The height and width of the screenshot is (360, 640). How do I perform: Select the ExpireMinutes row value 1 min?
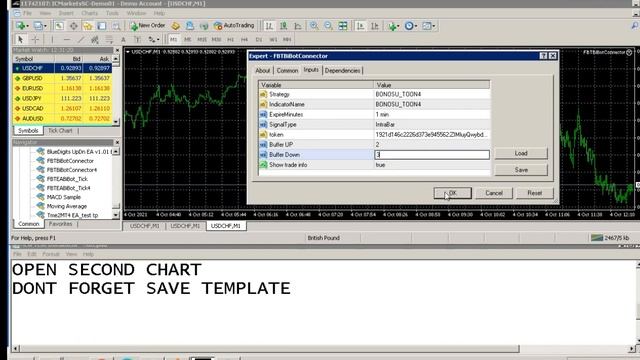[432, 114]
